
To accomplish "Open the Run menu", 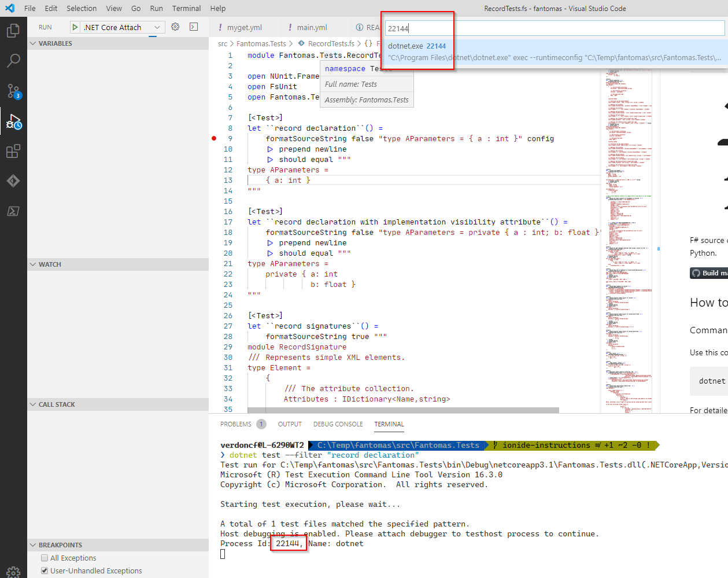I will [x=156, y=8].
